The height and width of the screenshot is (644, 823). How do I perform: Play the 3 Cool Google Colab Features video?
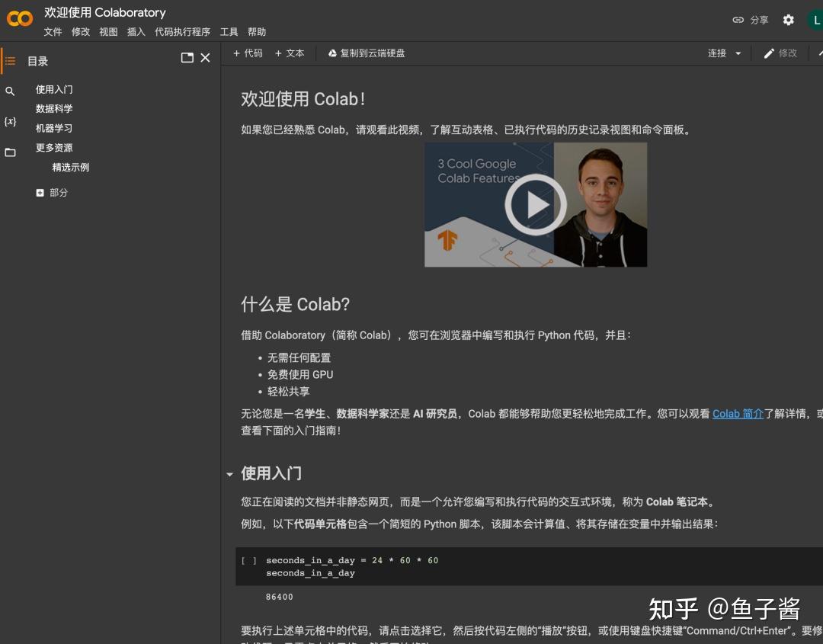(x=536, y=205)
